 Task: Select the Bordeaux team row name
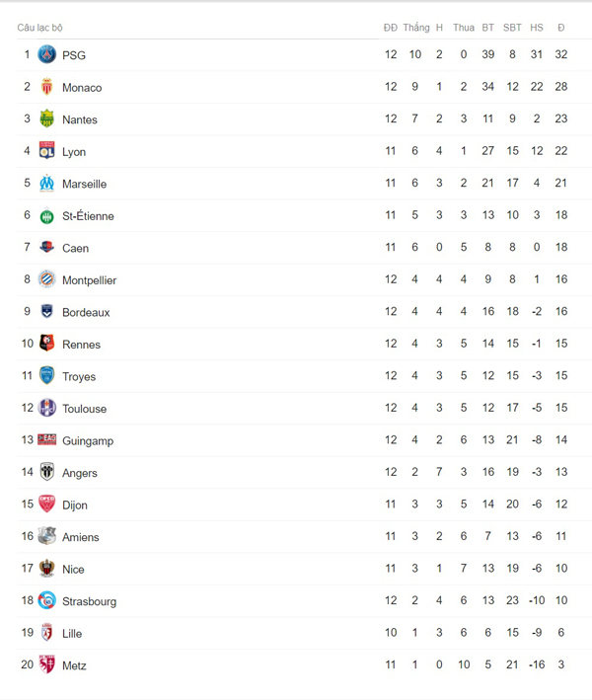(x=86, y=313)
